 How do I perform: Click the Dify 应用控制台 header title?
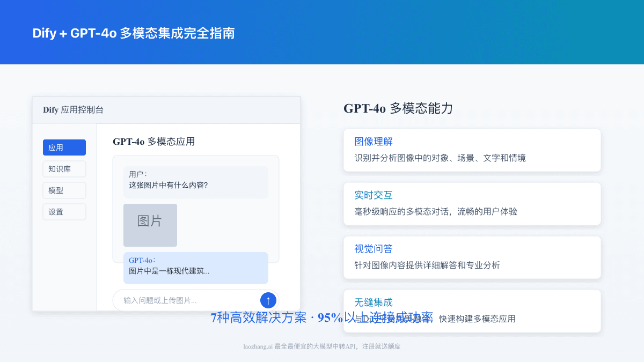click(74, 110)
